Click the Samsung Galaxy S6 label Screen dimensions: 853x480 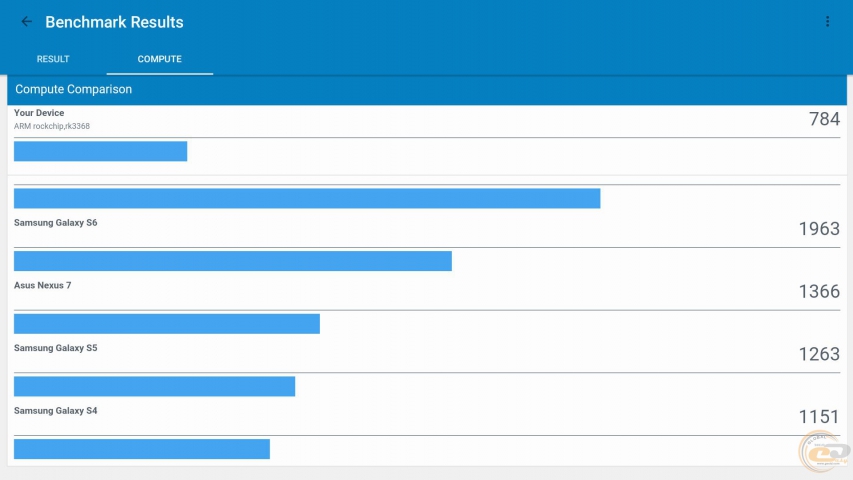pyautogui.click(x=56, y=223)
